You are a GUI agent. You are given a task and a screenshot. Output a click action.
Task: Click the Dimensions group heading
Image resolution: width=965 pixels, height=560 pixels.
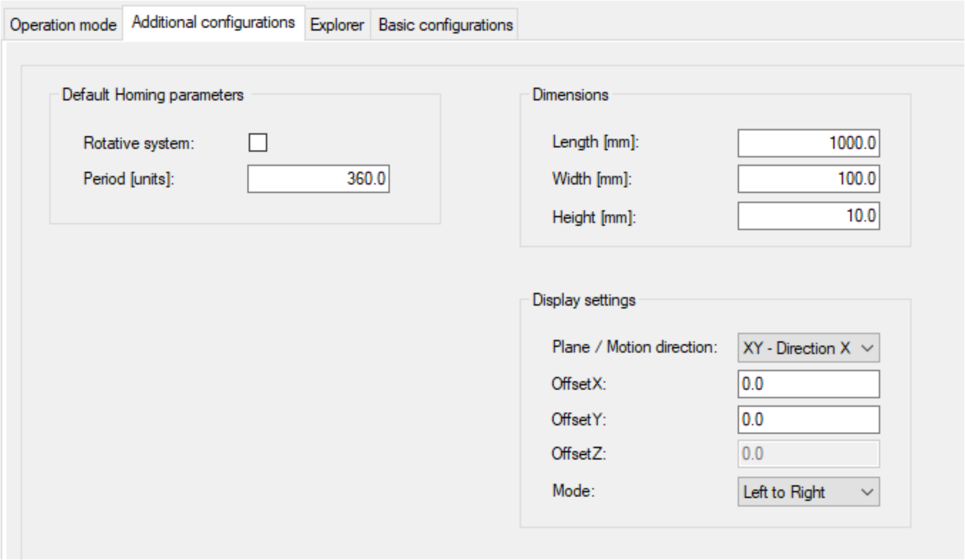(x=570, y=95)
